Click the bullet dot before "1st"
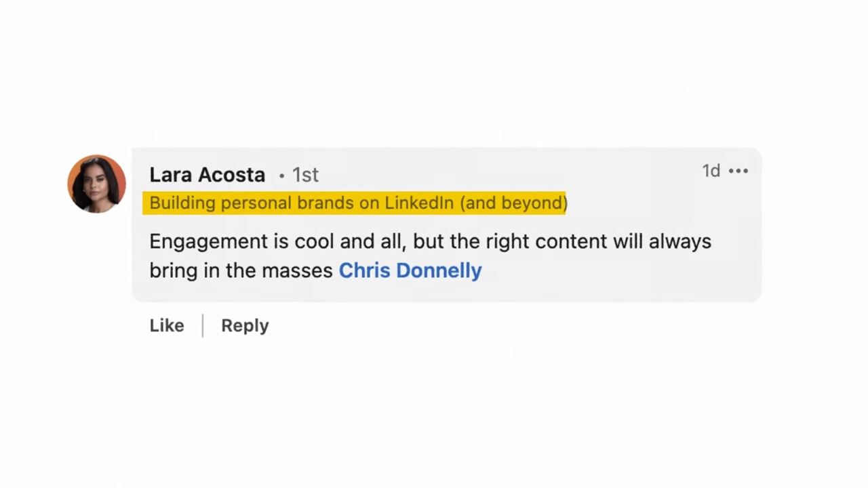868x488 pixels. pos(281,176)
